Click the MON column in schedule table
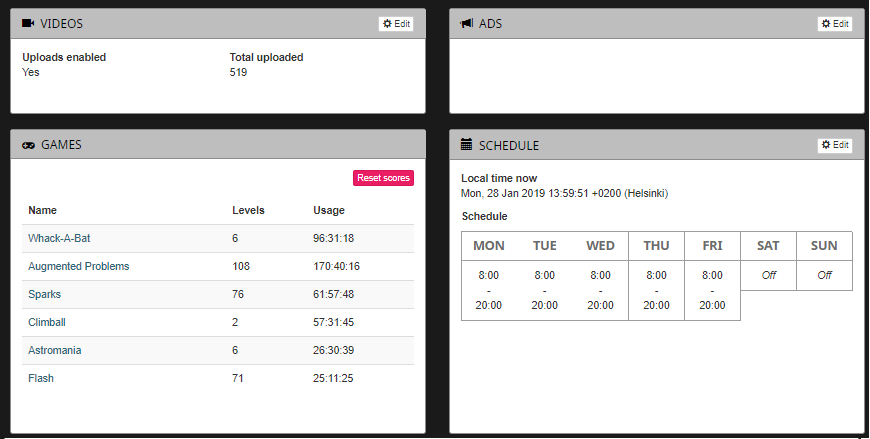 click(489, 246)
